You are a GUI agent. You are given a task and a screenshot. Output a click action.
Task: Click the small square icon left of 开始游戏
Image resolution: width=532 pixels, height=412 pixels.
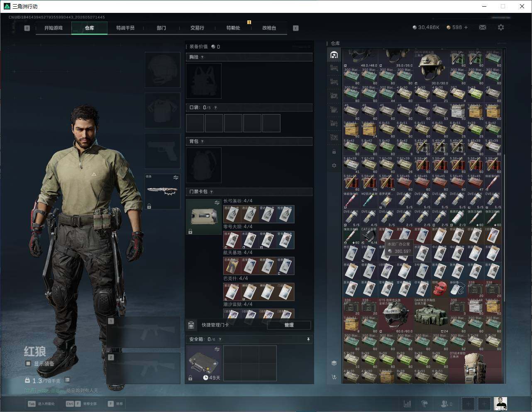click(27, 28)
